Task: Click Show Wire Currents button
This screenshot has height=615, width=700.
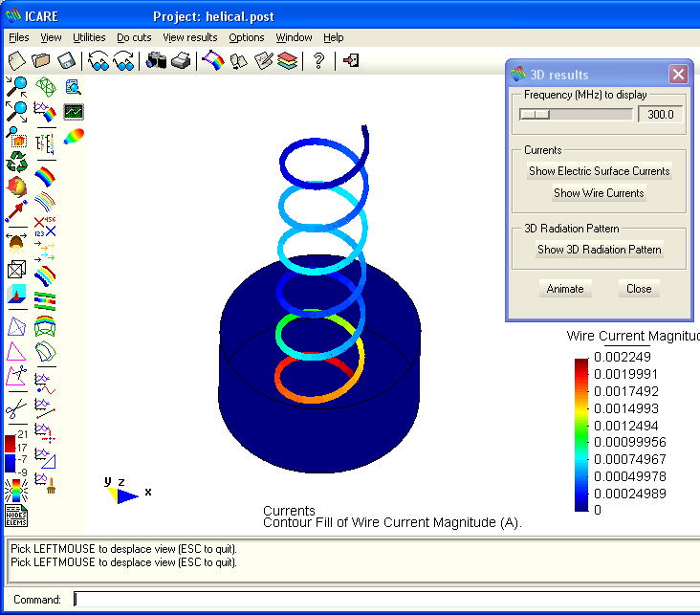Action: coord(599,193)
